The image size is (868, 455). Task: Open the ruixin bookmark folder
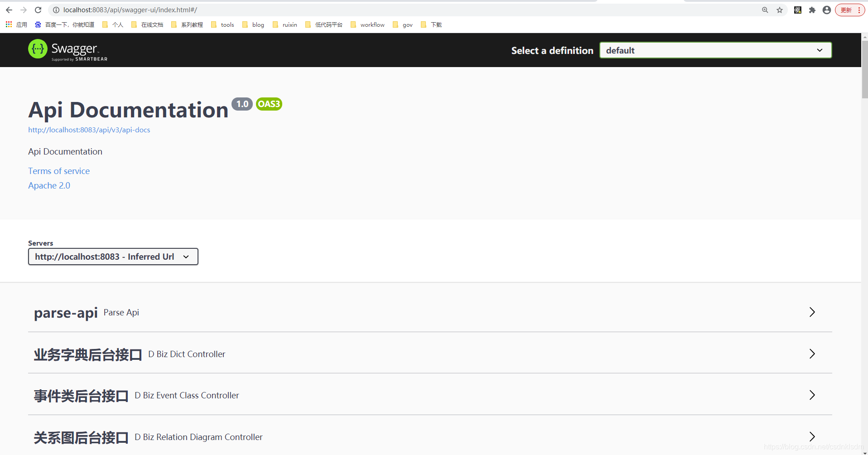click(x=285, y=24)
